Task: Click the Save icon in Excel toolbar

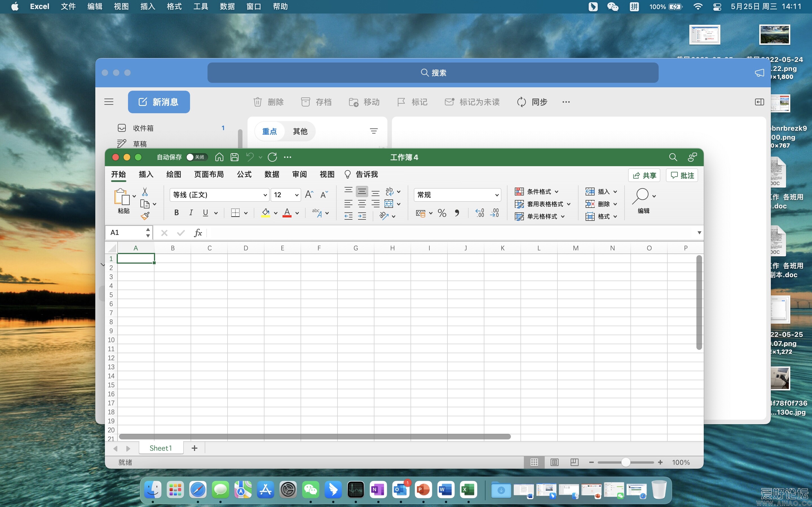Action: 234,157
